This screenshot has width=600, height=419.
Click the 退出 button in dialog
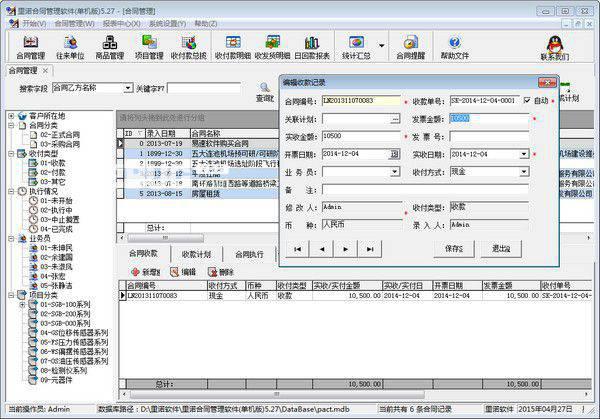pos(501,249)
